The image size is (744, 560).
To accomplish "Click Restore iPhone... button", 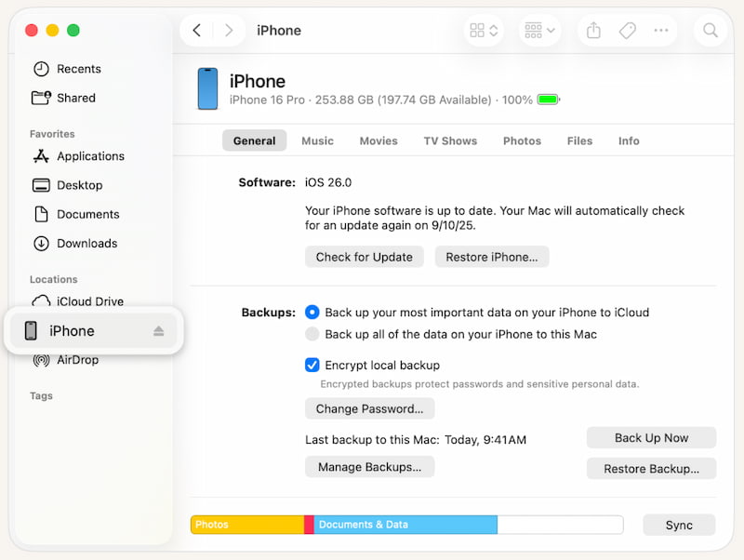I will (x=492, y=257).
